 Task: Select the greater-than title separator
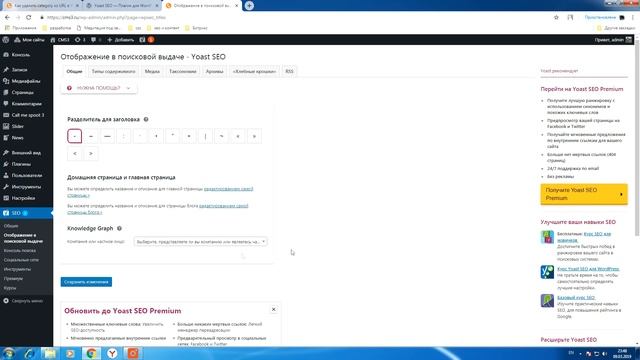coord(91,153)
